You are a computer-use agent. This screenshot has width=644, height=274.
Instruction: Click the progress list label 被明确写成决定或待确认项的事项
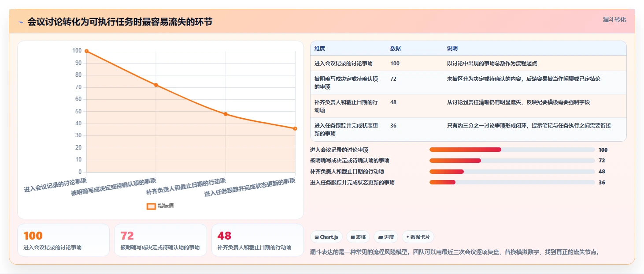click(x=350, y=161)
